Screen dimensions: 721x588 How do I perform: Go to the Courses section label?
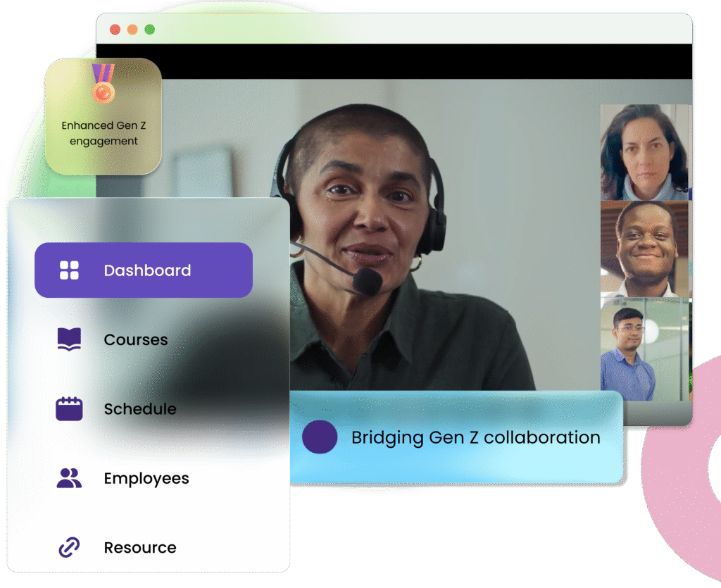[x=136, y=339]
